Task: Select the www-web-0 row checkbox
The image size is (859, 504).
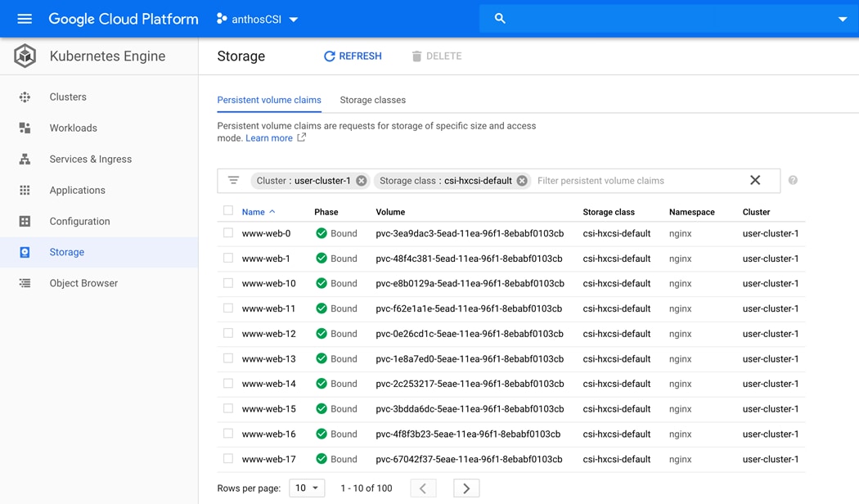Action: click(x=228, y=233)
